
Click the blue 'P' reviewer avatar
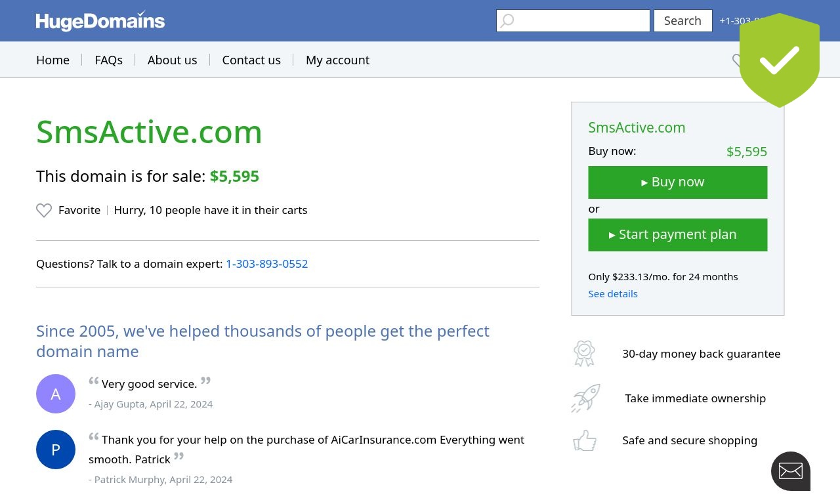[x=56, y=450]
